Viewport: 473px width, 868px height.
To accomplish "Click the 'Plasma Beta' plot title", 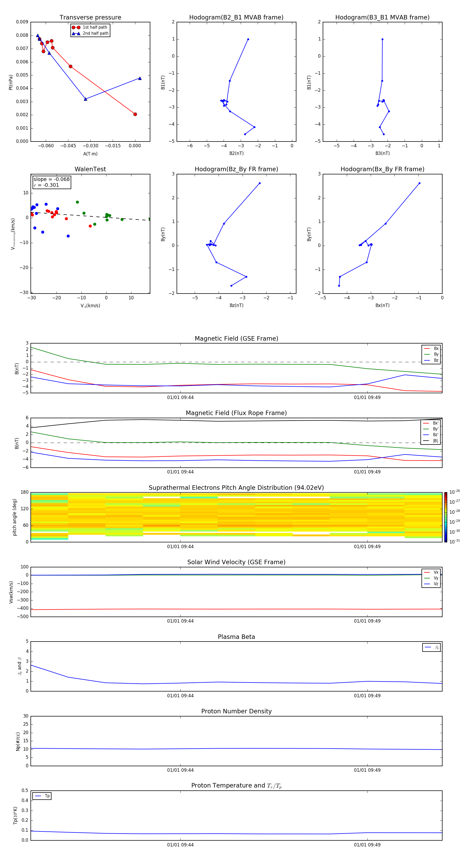I will click(236, 637).
